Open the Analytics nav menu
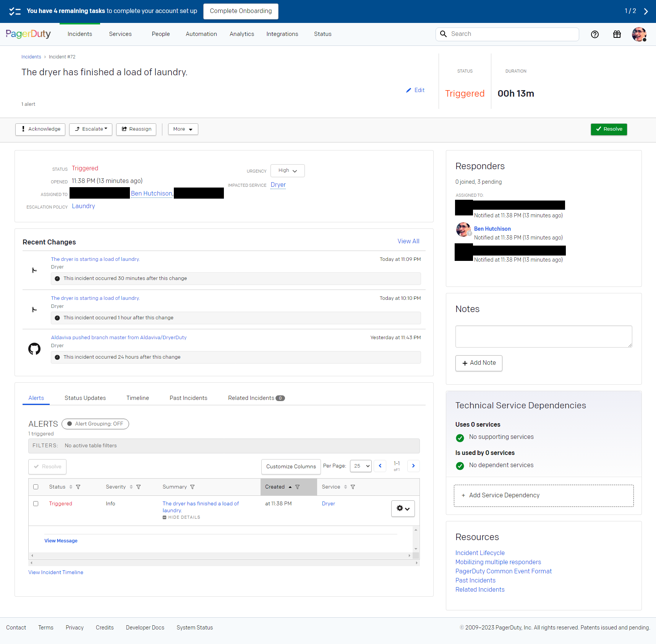This screenshot has width=656, height=644. 242,34
